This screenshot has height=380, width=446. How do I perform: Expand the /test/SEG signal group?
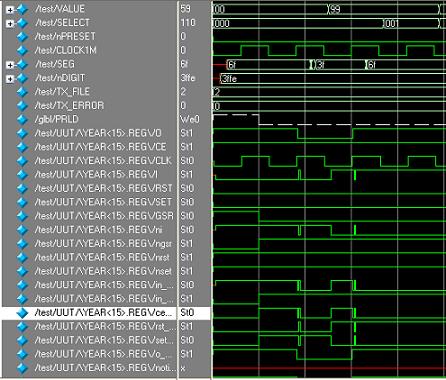pyautogui.click(x=10, y=65)
